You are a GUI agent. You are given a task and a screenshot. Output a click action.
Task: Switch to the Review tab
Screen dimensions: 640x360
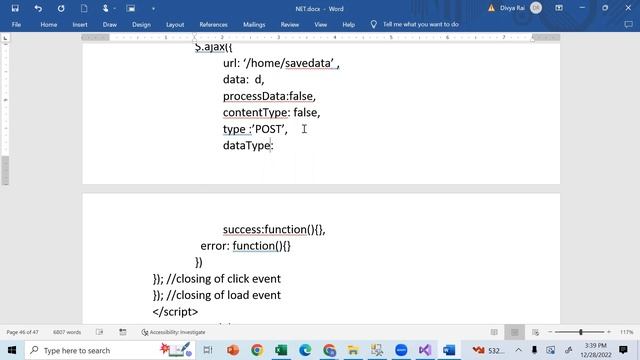(290, 24)
